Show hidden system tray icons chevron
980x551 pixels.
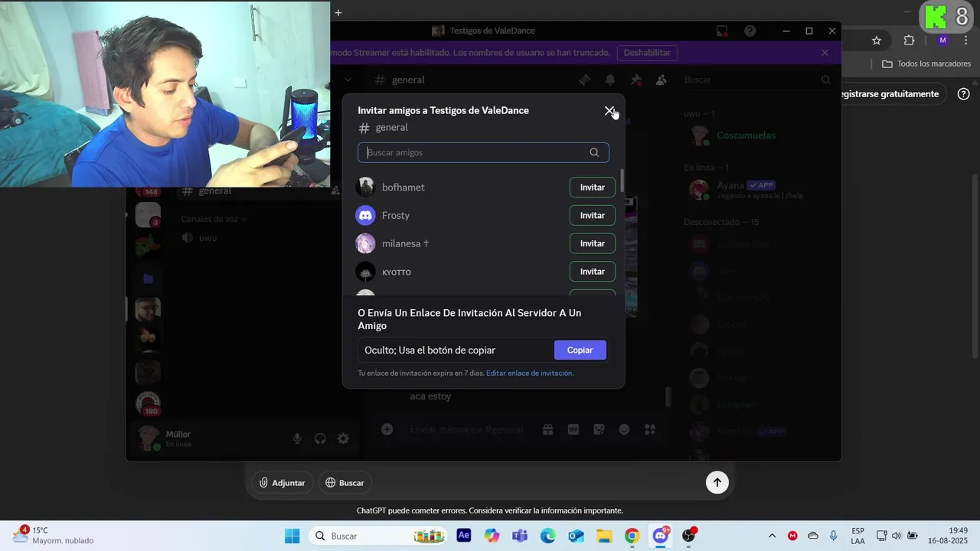tap(772, 536)
